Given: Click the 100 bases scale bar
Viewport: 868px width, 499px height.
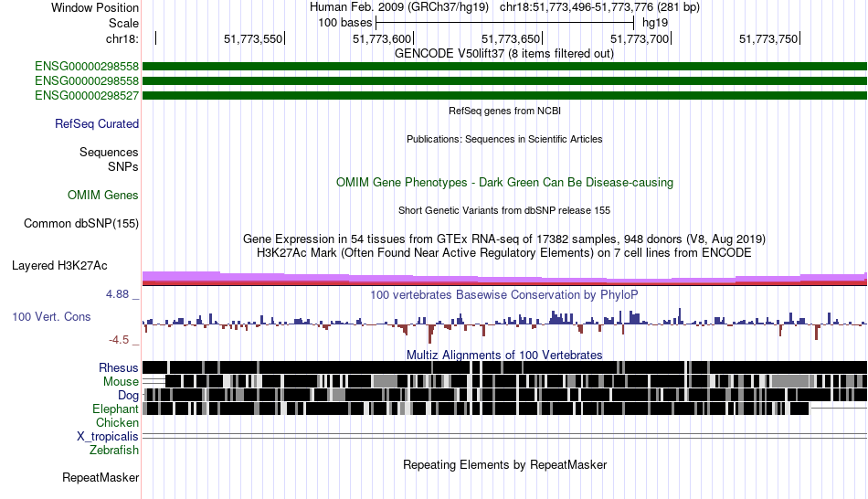Looking at the screenshot, I should [505, 23].
